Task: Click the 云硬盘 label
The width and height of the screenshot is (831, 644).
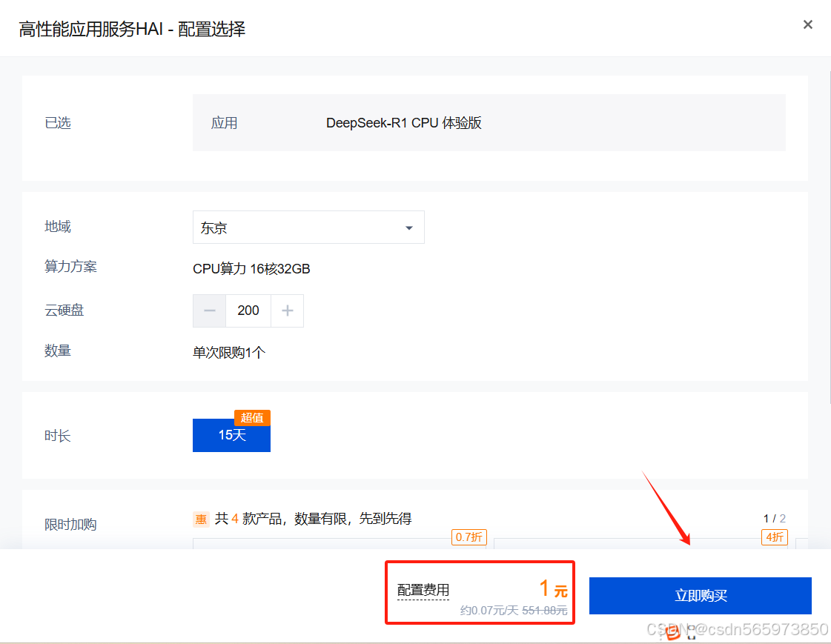Action: [64, 310]
